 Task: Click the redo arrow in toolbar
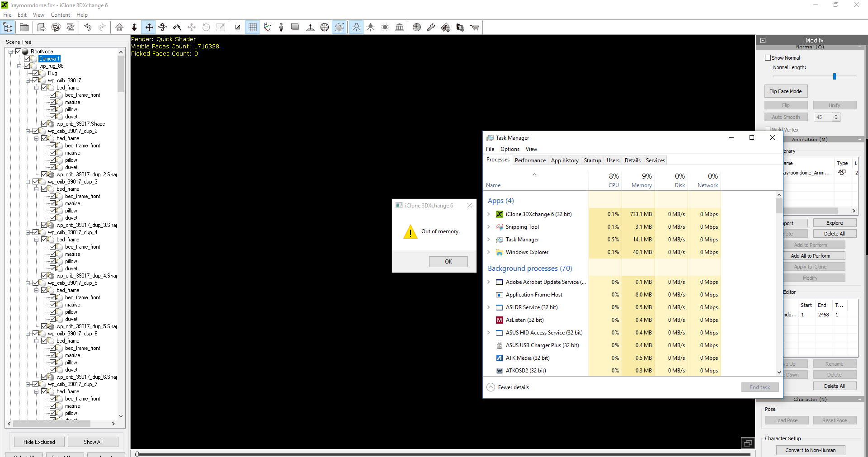click(102, 28)
